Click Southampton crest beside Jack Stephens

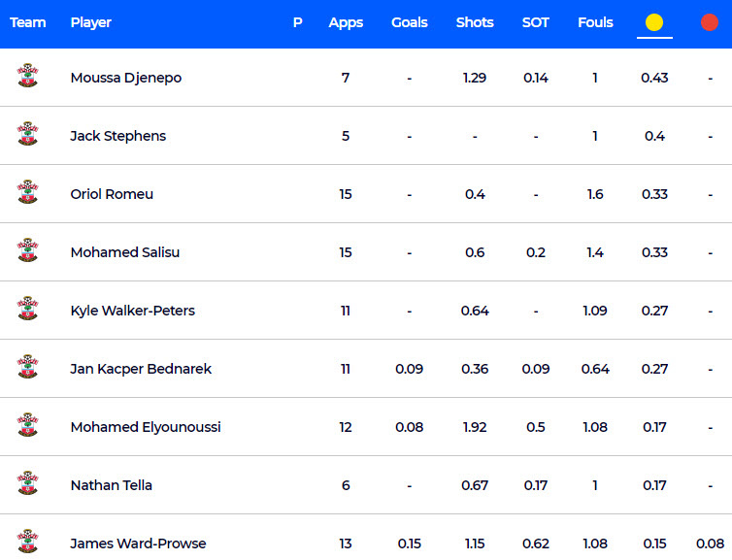[x=27, y=135]
